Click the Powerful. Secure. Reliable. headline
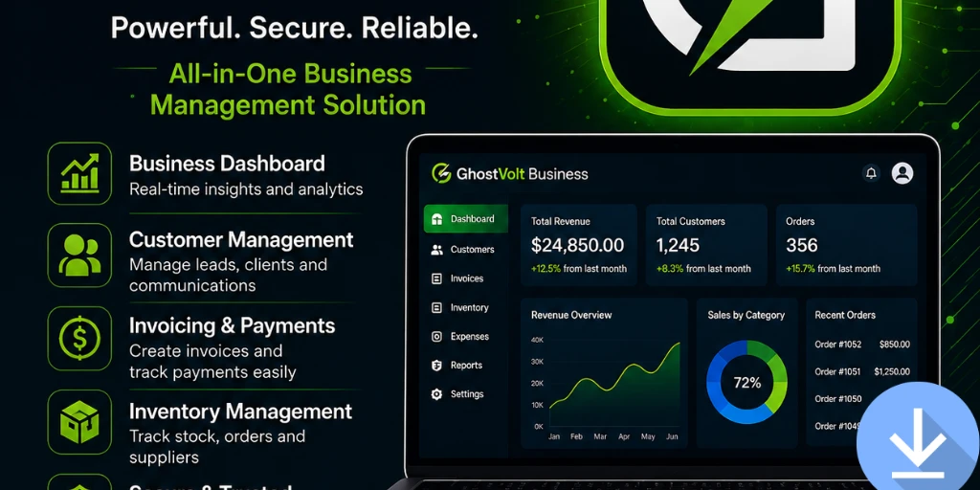 click(294, 28)
